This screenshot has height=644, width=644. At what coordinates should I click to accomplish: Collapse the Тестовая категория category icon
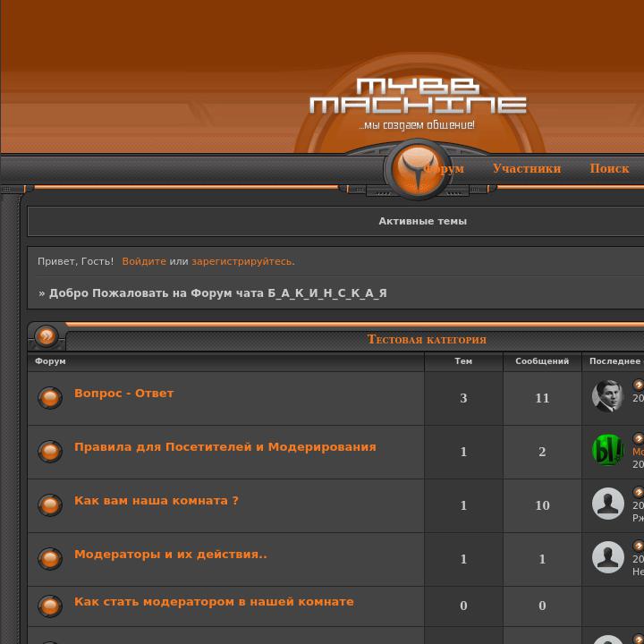coord(47,336)
